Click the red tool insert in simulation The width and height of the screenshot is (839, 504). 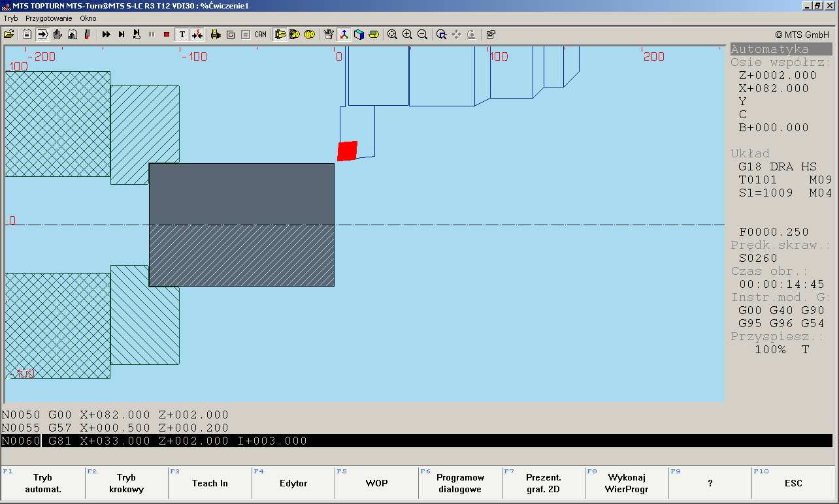click(x=348, y=151)
